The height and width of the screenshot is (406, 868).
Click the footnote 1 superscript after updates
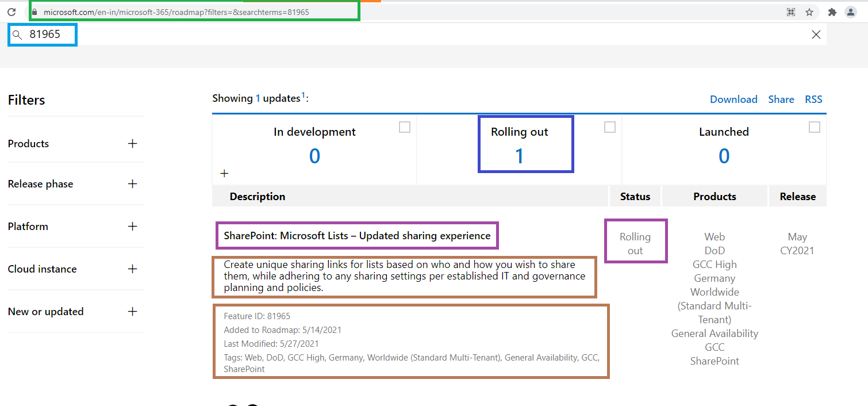coord(304,95)
